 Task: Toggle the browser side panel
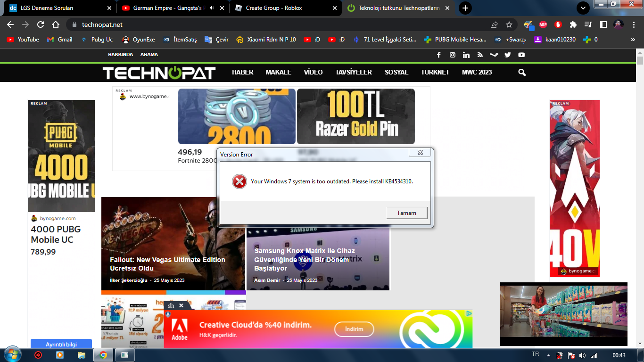point(603,25)
